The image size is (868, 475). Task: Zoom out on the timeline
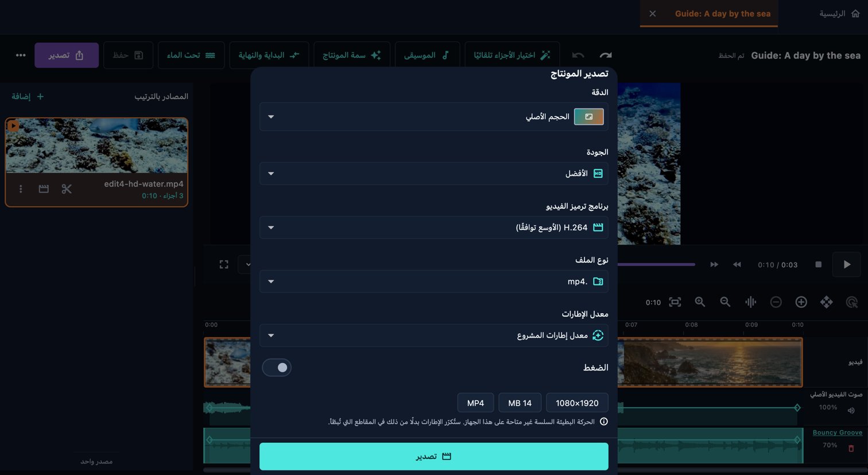click(725, 302)
